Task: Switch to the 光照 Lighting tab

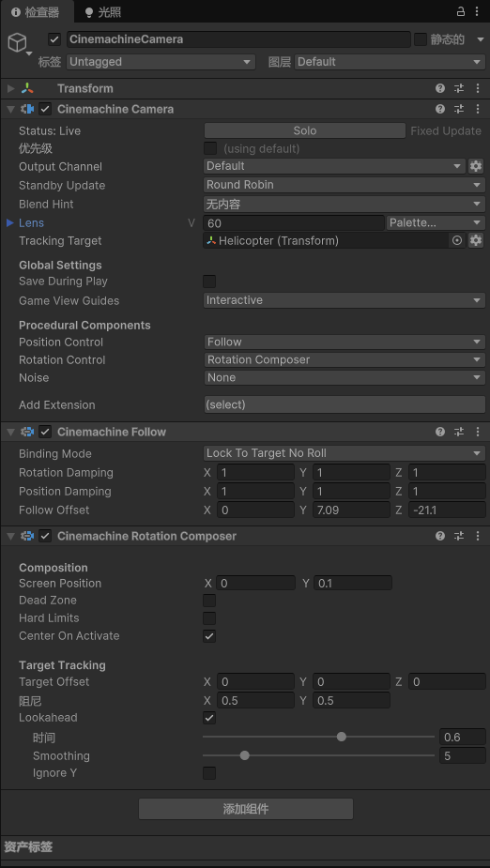Action: (x=103, y=11)
